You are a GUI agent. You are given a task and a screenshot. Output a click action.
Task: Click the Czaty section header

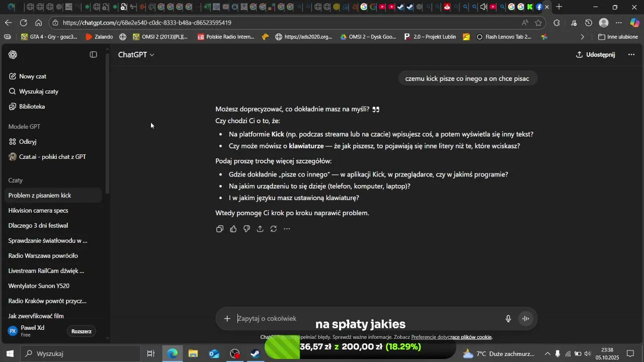click(x=16, y=180)
